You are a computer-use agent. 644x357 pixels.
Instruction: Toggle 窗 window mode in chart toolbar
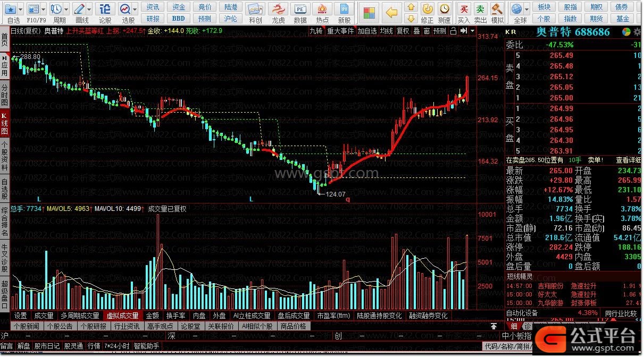point(426,31)
